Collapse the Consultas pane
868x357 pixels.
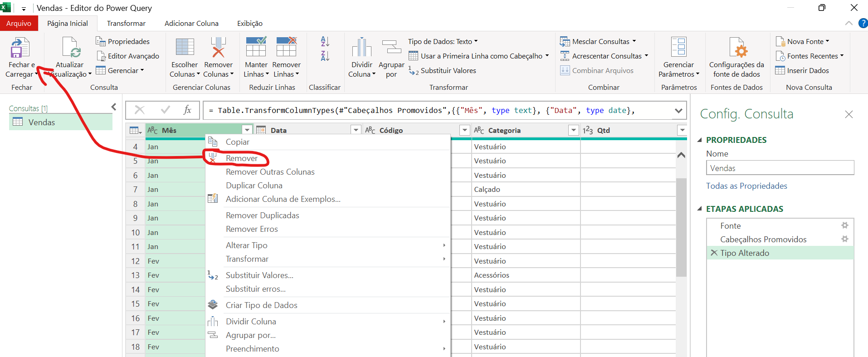(114, 107)
